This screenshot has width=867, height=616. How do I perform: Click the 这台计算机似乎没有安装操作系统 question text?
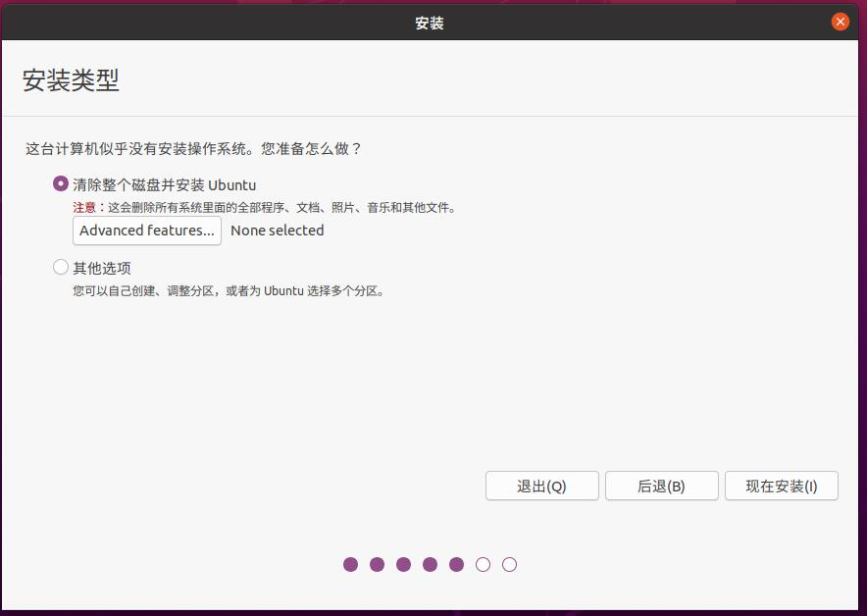pyautogui.click(x=193, y=149)
